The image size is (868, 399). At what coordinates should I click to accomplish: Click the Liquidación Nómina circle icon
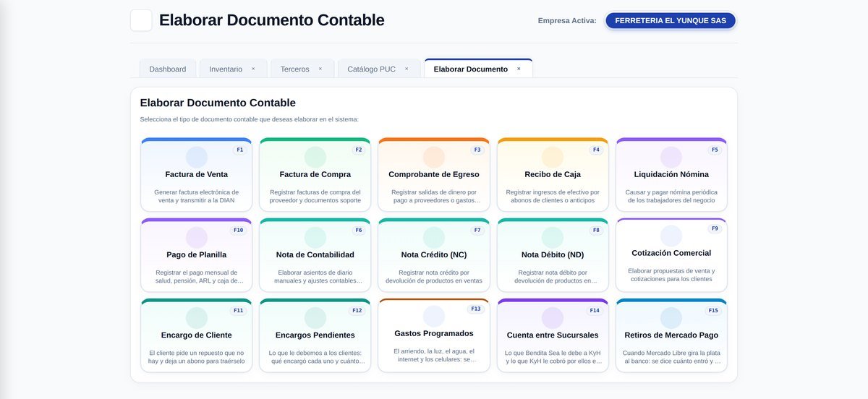pyautogui.click(x=671, y=157)
